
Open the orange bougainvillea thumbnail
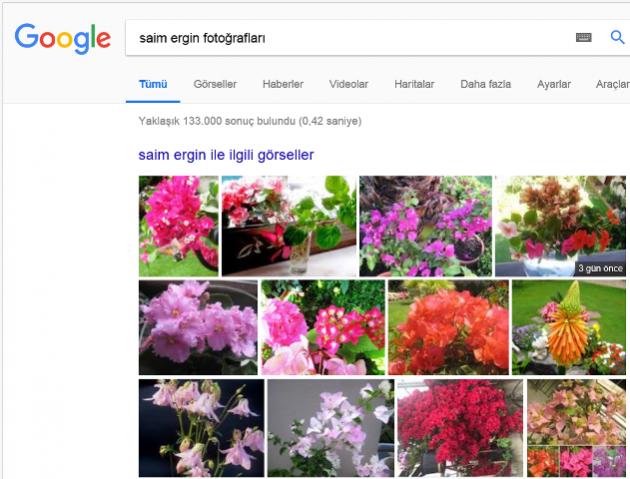pos(448,328)
